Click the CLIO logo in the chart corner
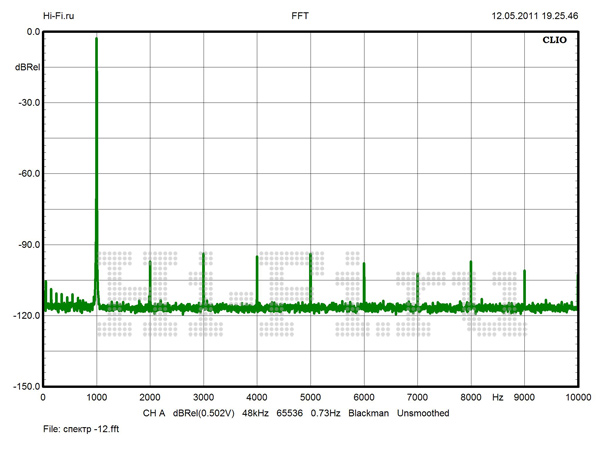This screenshot has height=450, width=600. tap(555, 43)
